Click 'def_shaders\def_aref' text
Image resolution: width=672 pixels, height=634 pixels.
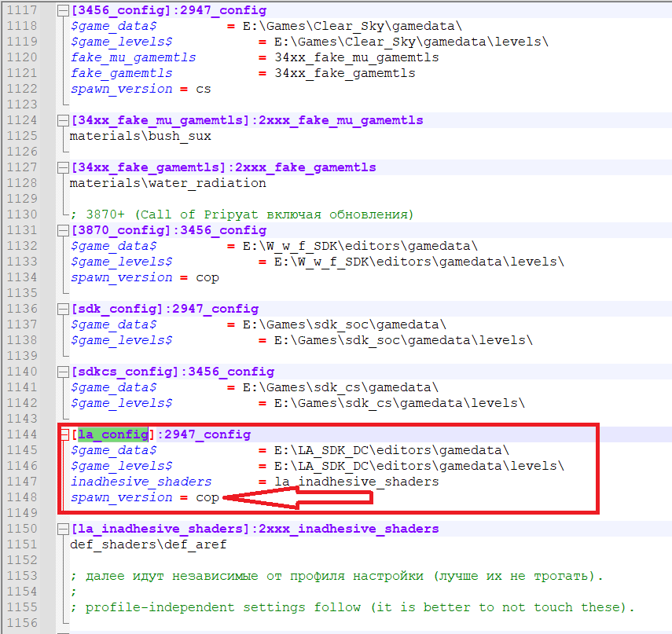pyautogui.click(x=149, y=544)
